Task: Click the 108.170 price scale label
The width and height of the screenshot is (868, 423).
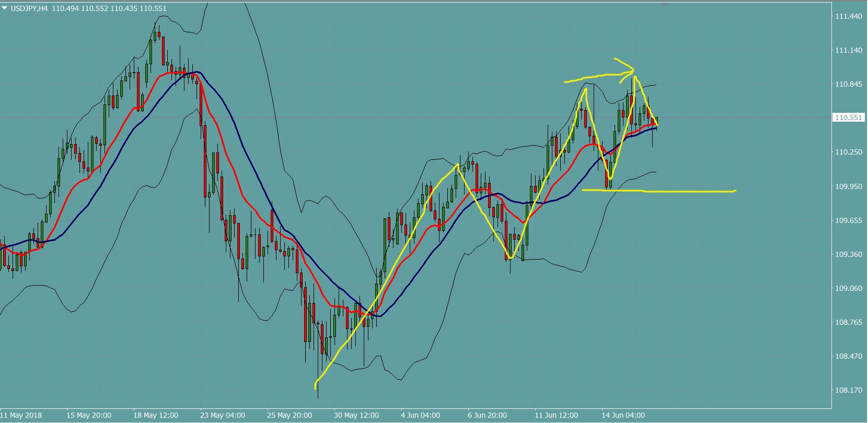Action: [848, 390]
